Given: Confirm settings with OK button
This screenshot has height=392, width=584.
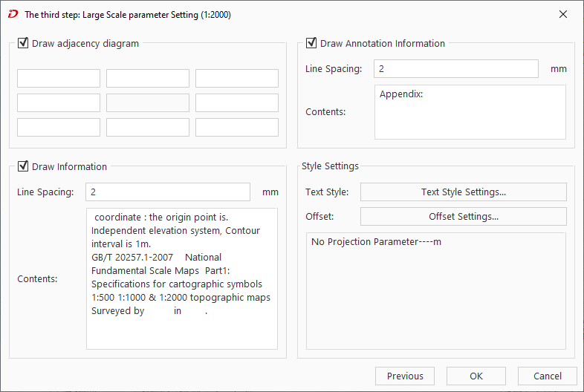Looking at the screenshot, I should point(476,376).
